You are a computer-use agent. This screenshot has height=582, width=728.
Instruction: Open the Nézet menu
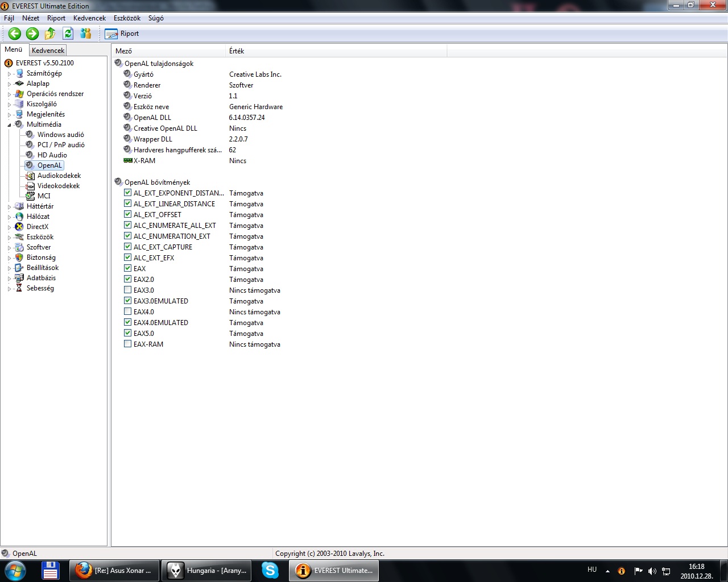31,18
